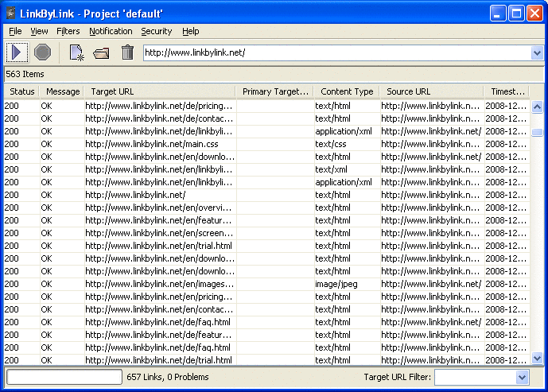This screenshot has height=392, width=548.
Task: Create a new project with the document icon
Action: click(x=76, y=52)
